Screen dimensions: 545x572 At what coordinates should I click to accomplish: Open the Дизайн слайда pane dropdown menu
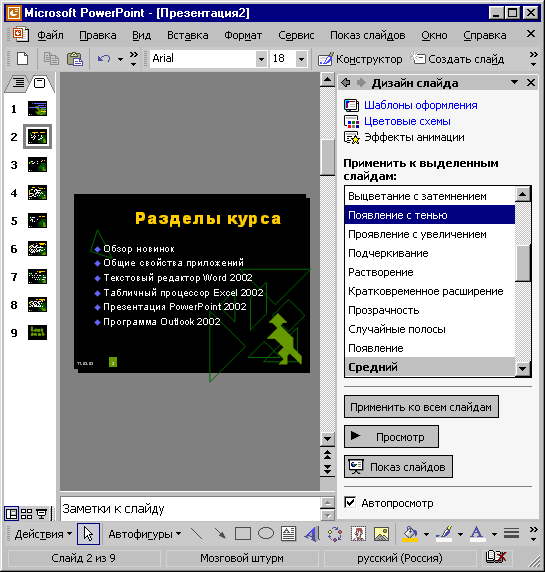tap(514, 82)
